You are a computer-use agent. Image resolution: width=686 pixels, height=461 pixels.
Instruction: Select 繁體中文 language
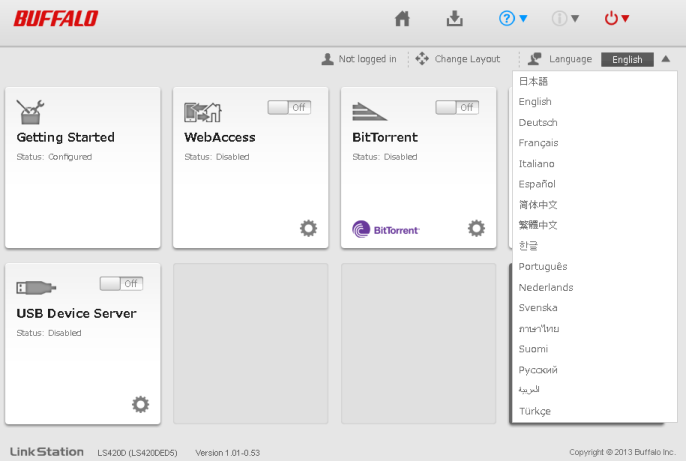tap(594, 225)
